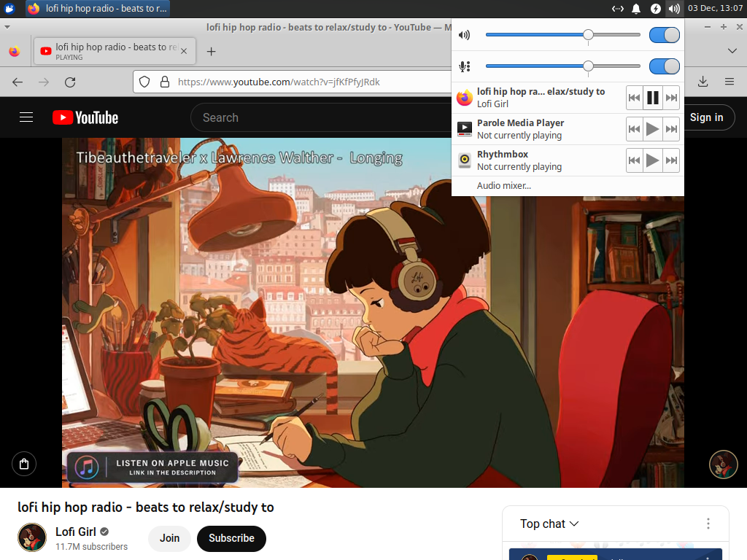Screen dimensions: 747x560
Task: Click the Sign in button
Action: coord(708,117)
